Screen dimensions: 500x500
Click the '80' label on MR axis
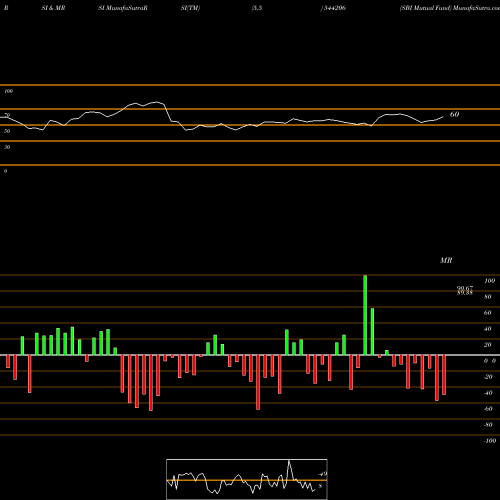coord(488,297)
